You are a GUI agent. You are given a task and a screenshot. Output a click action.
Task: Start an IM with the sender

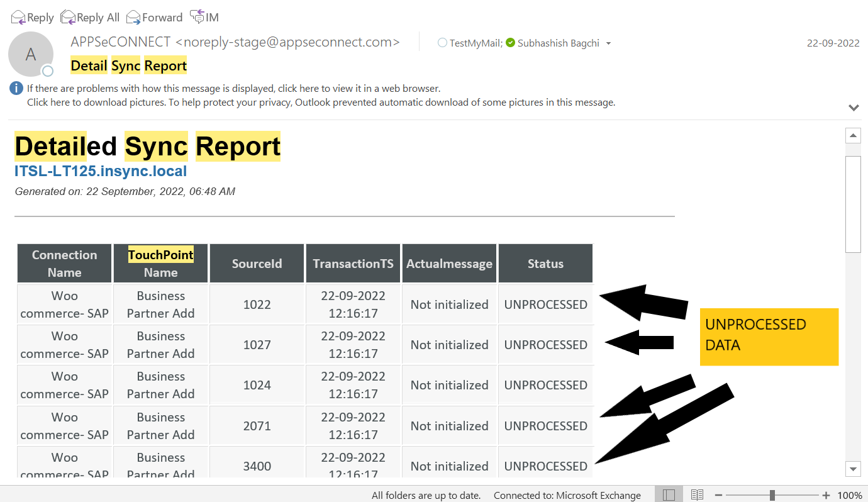204,17
